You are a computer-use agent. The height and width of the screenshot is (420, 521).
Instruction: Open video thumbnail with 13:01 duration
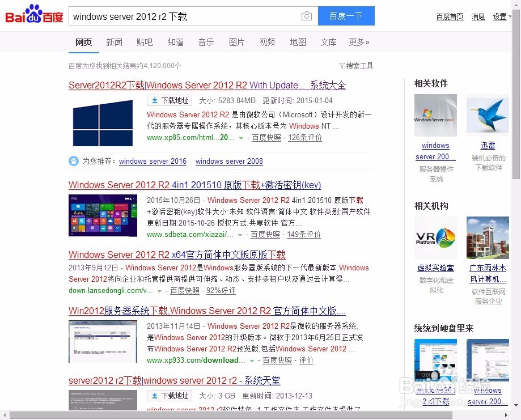435,360
